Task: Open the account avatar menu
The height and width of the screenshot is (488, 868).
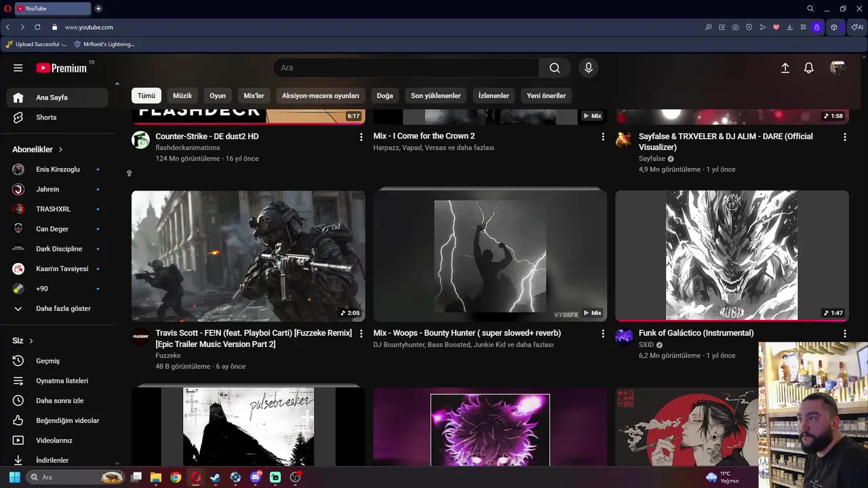Action: click(837, 68)
